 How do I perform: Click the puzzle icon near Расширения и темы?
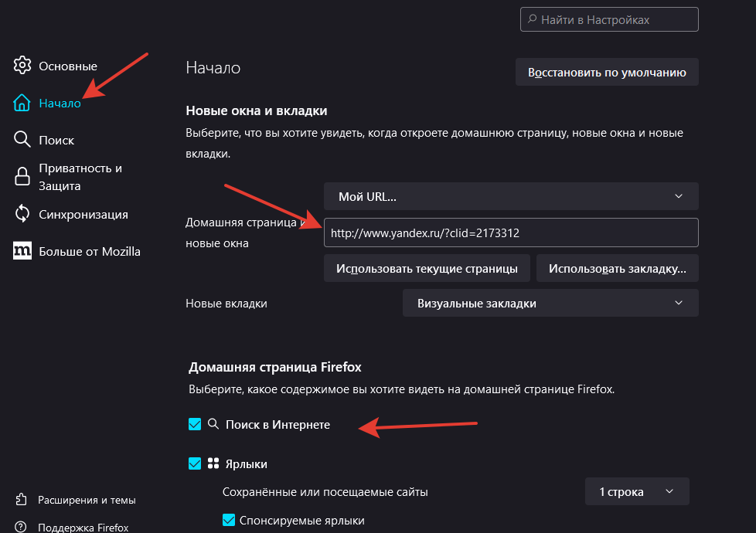[22, 500]
